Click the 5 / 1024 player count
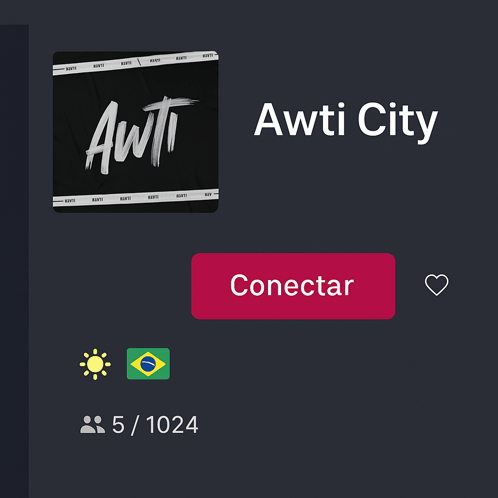 (155, 425)
